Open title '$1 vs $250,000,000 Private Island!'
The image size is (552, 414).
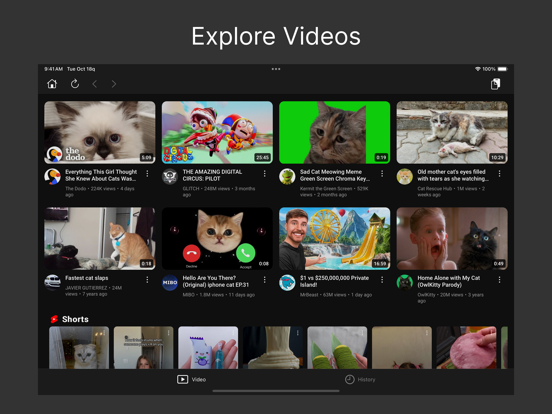(334, 281)
